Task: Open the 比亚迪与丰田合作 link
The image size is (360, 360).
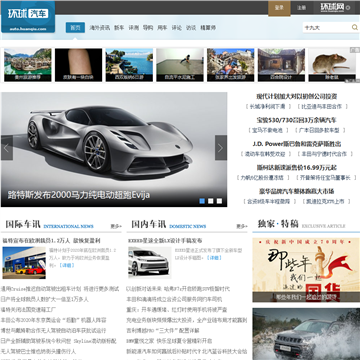Action: coord(322,107)
